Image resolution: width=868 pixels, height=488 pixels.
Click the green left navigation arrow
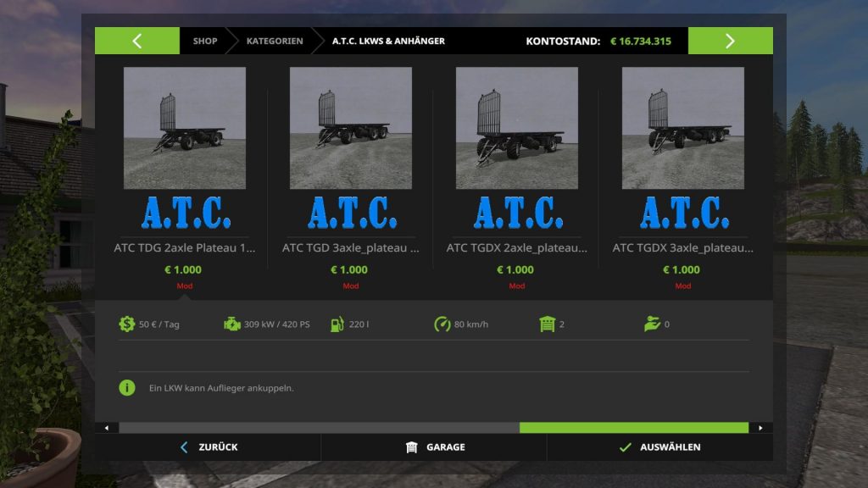coord(136,40)
